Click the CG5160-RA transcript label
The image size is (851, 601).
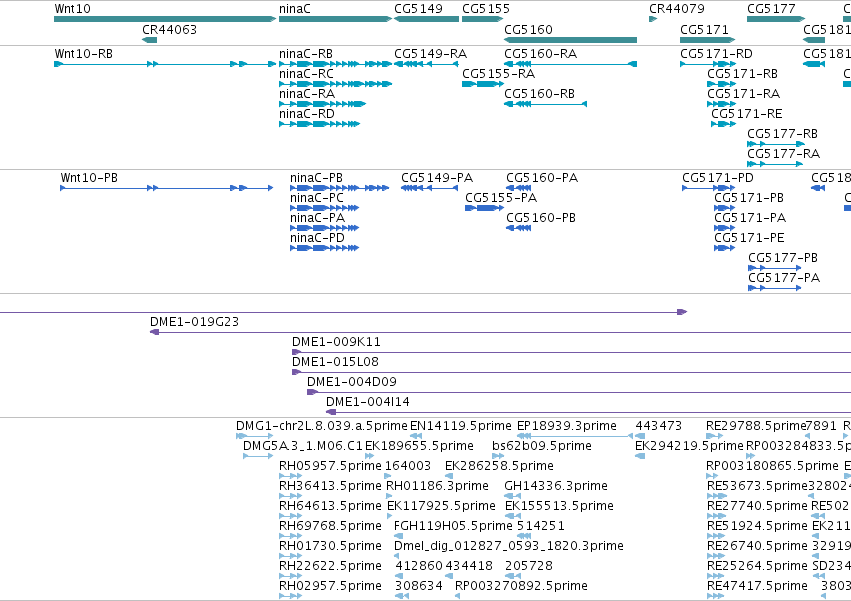[541, 54]
